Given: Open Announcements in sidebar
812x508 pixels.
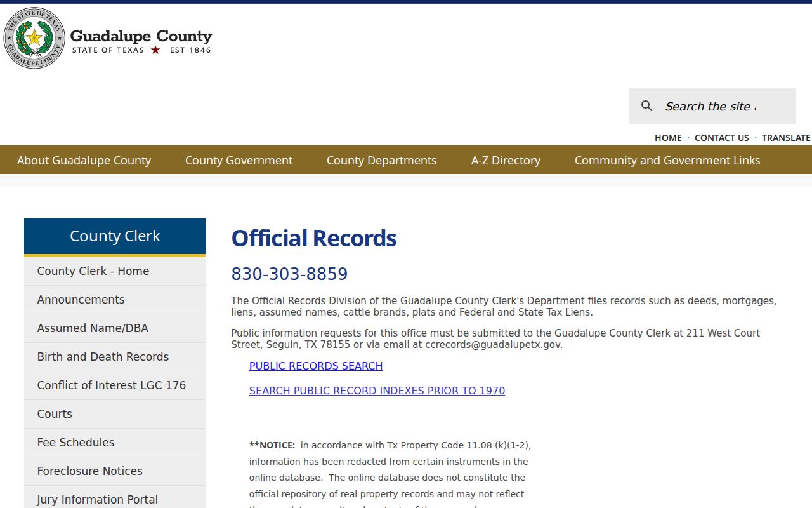Looking at the screenshot, I should [x=115, y=300].
